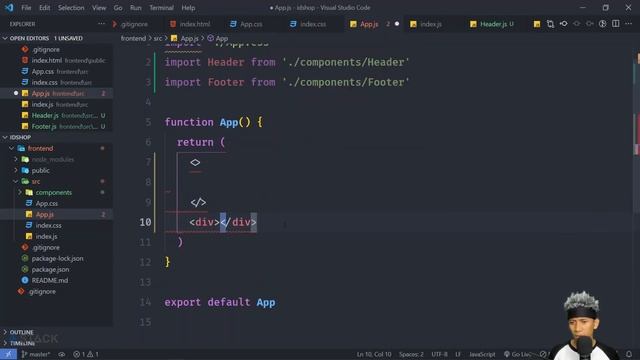Open errors and warnings count in status bar
This screenshot has width=640, height=360.
coord(86,354)
